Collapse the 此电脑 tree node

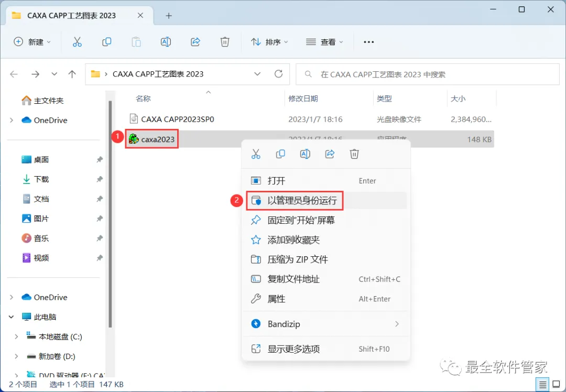pos(12,317)
